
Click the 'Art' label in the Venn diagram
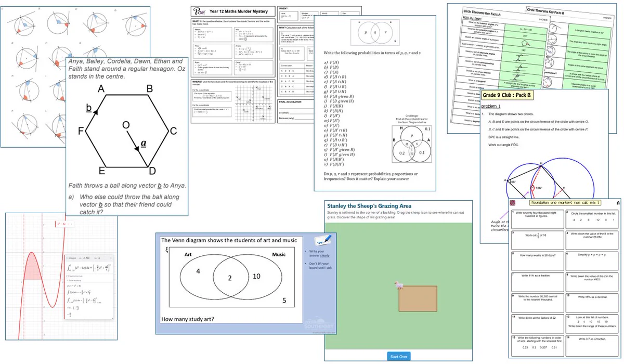click(x=188, y=255)
